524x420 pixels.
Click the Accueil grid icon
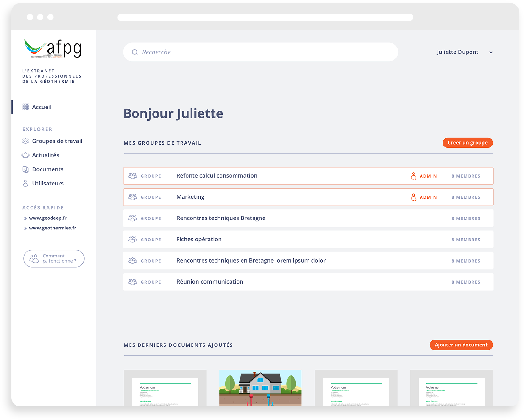(26, 107)
